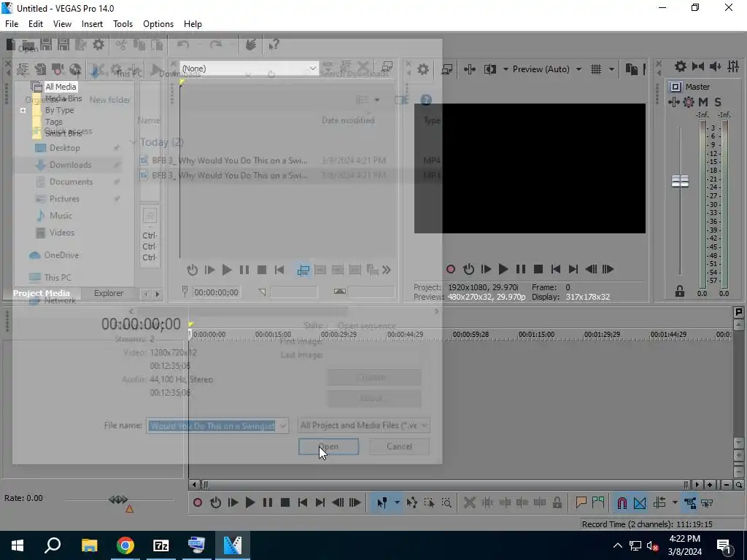The width and height of the screenshot is (747, 560).
Task: Insert a region from bottom toolbar
Action: 598,503
